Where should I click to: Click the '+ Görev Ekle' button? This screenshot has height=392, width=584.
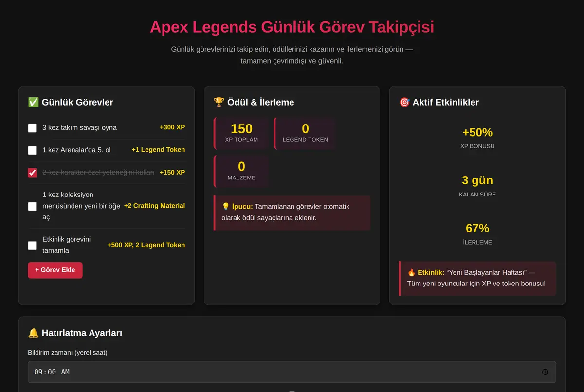pyautogui.click(x=55, y=270)
